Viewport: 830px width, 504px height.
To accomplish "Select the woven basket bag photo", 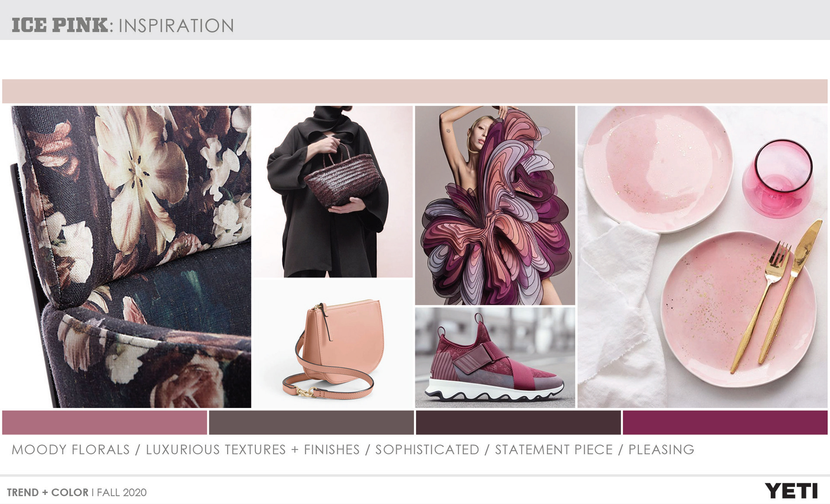I will coord(333,191).
